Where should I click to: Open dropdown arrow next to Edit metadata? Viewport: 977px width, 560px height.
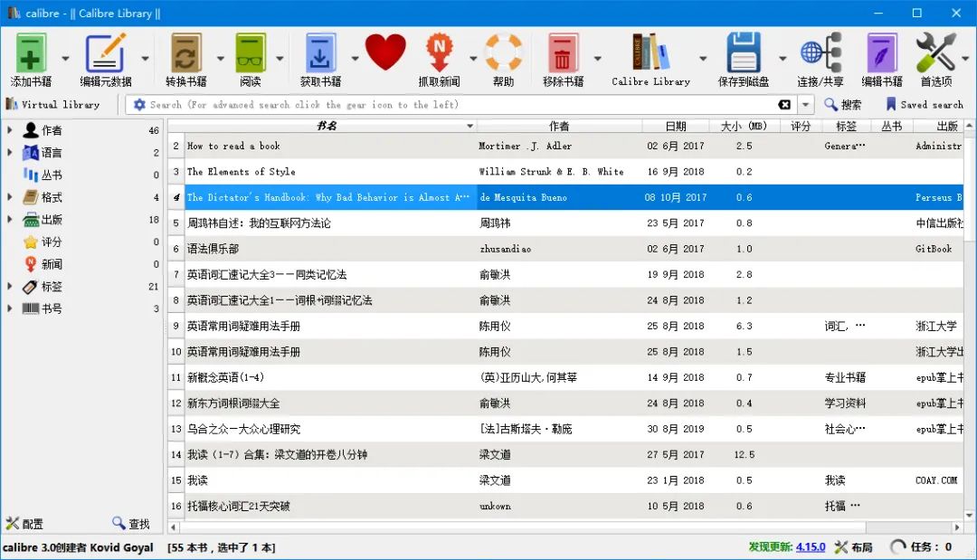[145, 59]
